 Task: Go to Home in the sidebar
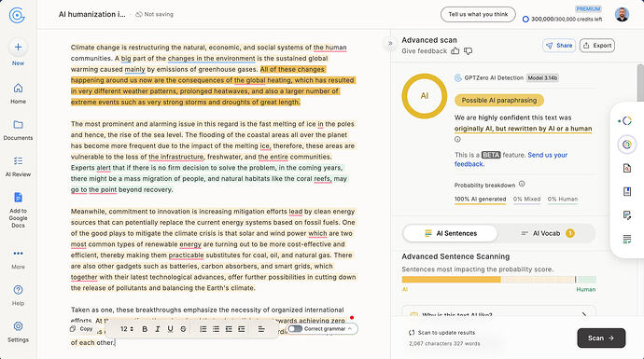click(18, 93)
